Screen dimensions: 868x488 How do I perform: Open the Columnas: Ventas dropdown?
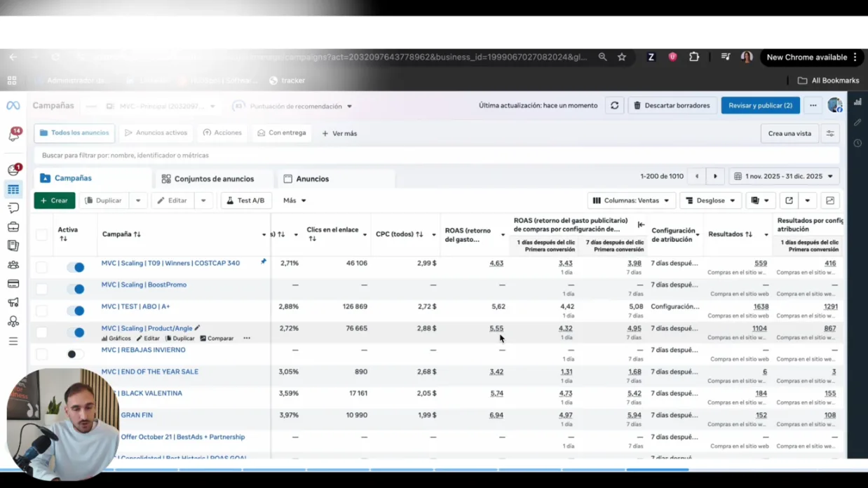point(631,201)
